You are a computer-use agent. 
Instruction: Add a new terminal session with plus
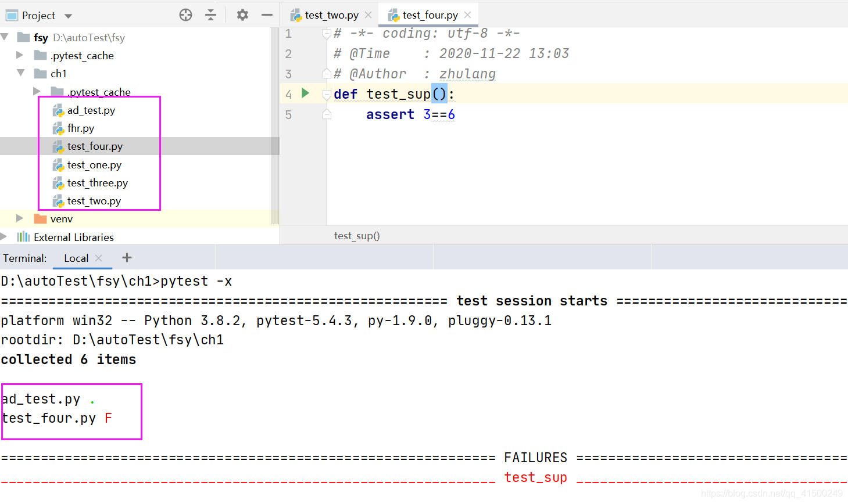click(127, 257)
